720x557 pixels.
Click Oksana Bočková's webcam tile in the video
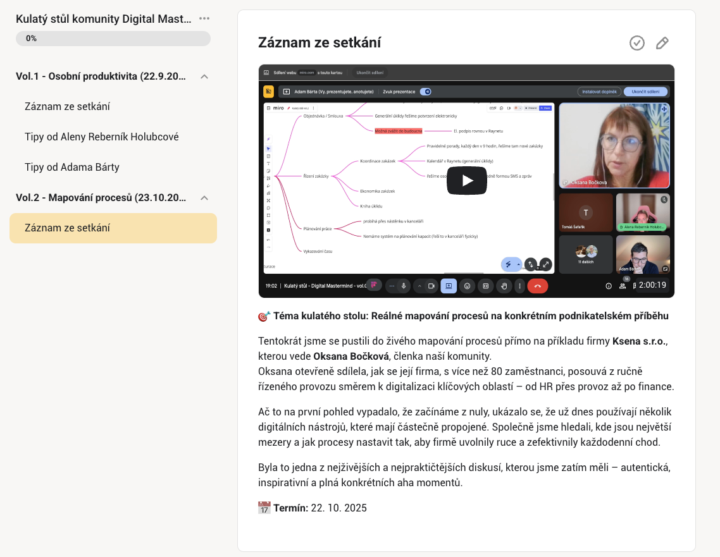pyautogui.click(x=614, y=145)
